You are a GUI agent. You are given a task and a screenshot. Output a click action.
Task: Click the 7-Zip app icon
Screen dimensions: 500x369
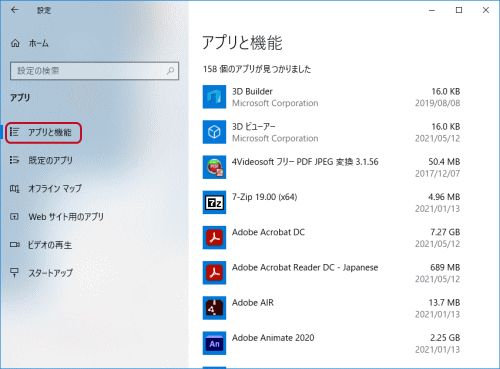(x=214, y=202)
